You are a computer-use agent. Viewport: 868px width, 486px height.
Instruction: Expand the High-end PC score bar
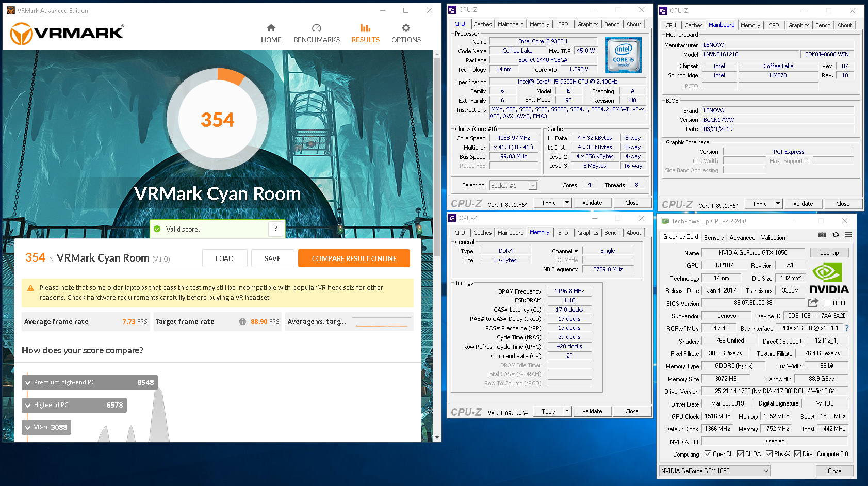click(x=74, y=405)
